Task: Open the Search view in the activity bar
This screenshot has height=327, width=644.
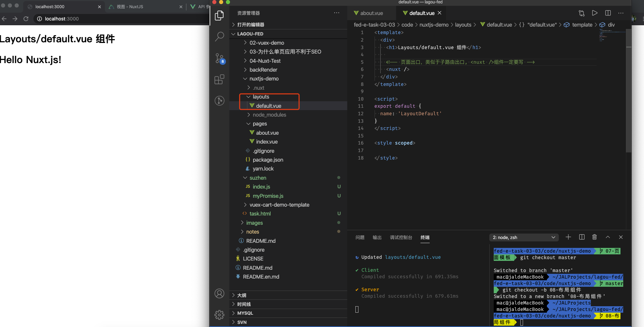Action: click(x=219, y=36)
